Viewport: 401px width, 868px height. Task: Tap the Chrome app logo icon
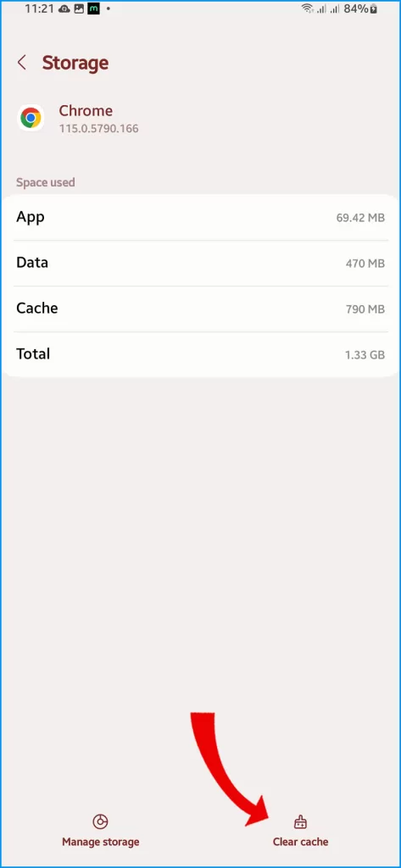[31, 118]
